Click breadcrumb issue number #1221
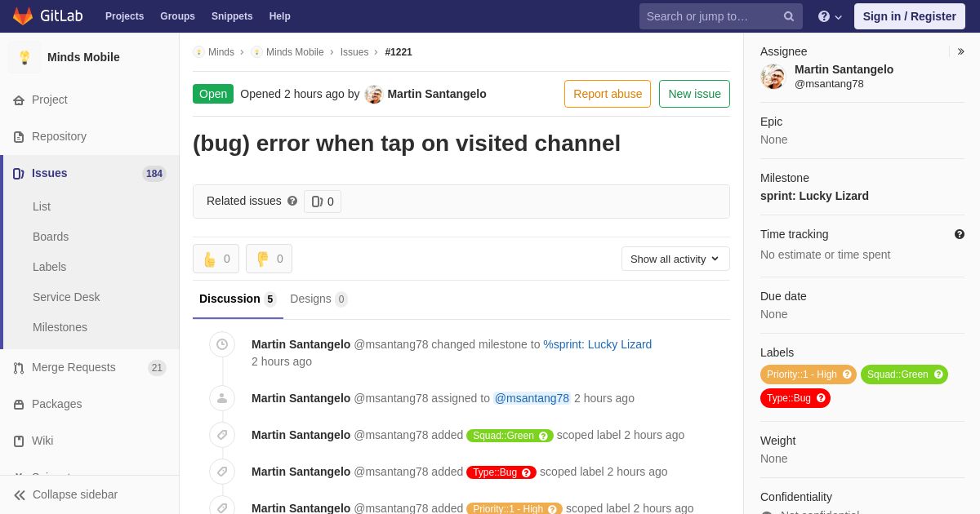 pos(399,52)
